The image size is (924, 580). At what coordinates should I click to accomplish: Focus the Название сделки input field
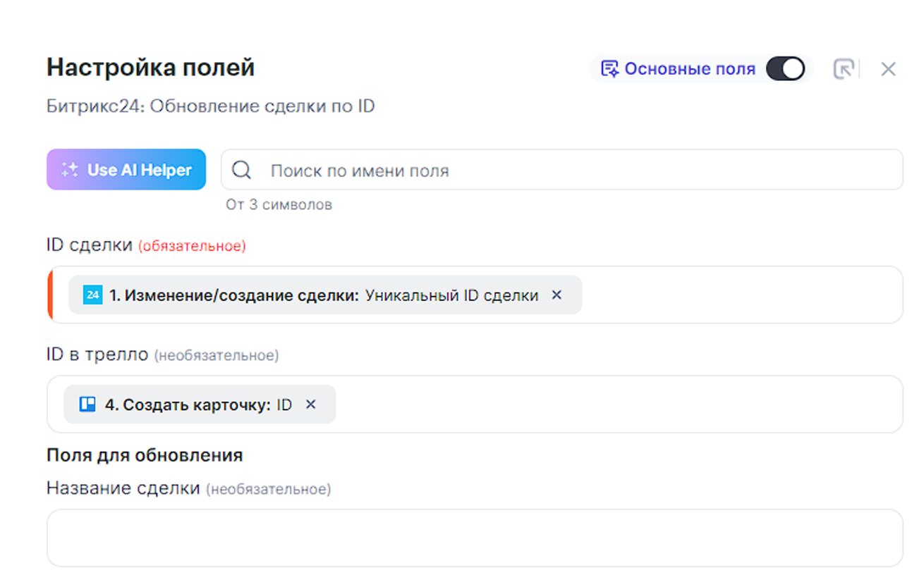(474, 538)
